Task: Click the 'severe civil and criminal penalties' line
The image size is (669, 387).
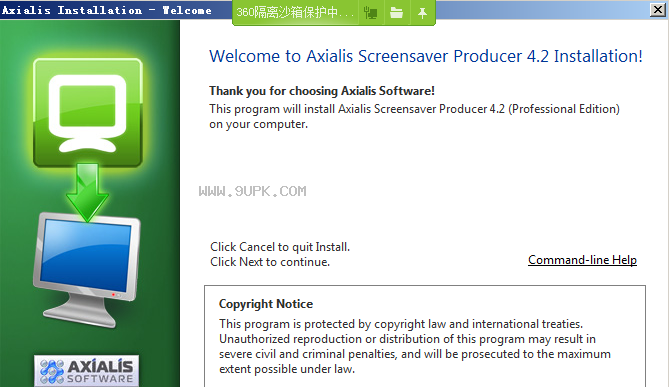Action: pos(415,354)
